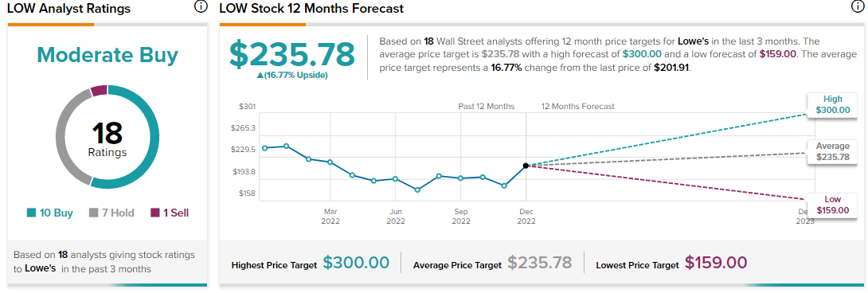Click the 18 Ratings donut center
Viewport: 868px width, 293px height.
pos(108,138)
